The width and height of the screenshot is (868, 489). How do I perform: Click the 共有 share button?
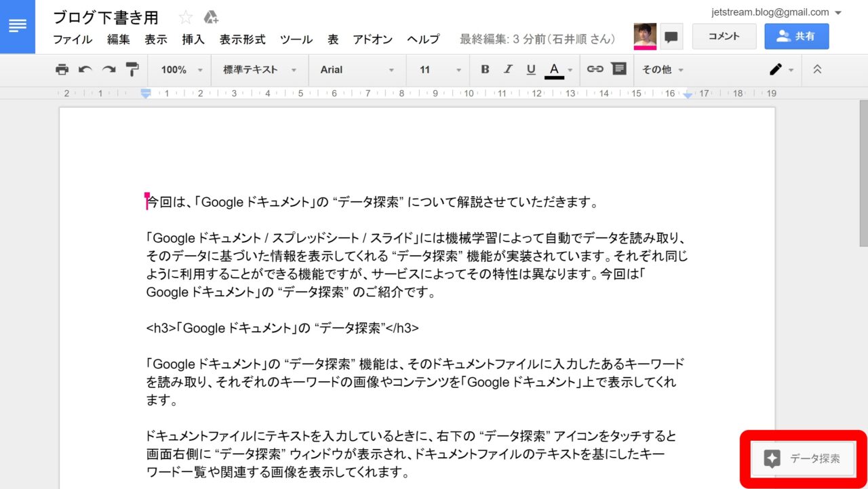point(796,37)
